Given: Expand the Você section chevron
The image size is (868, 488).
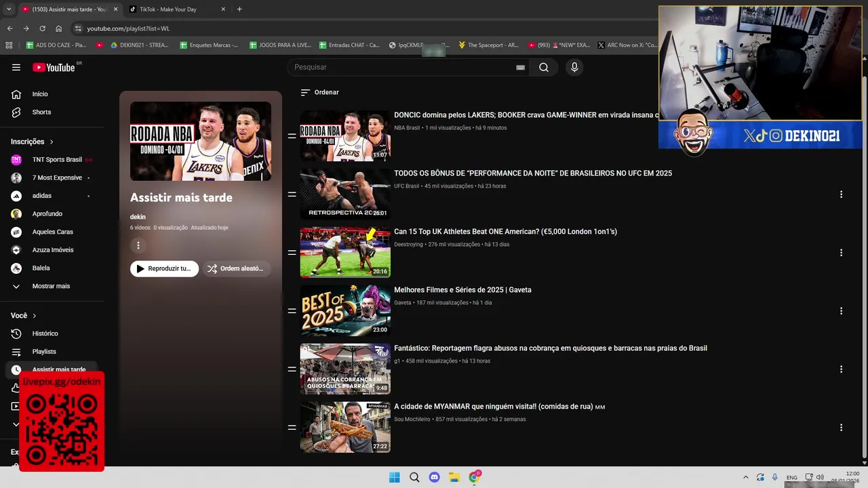Looking at the screenshot, I should pos(35,316).
